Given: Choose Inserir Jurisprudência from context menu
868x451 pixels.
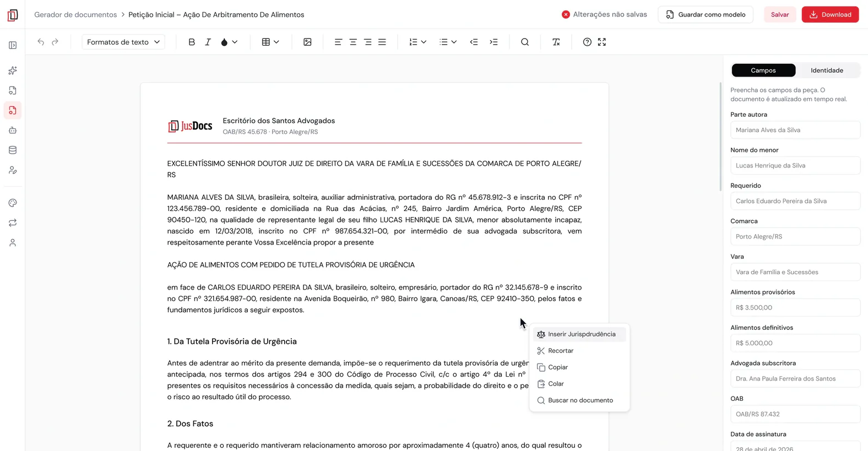Looking at the screenshot, I should (579, 334).
